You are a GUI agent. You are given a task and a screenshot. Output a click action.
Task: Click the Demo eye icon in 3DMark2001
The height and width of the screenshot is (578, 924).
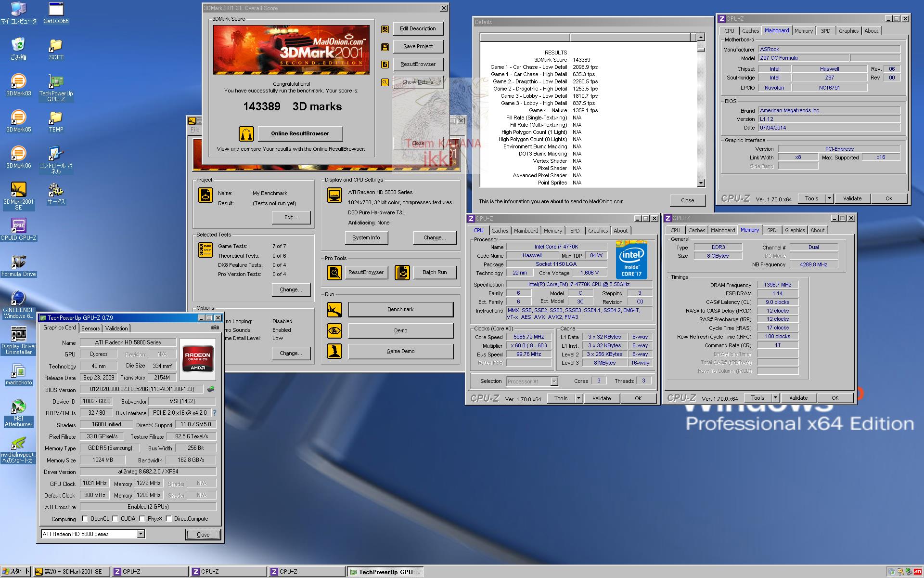pos(334,330)
